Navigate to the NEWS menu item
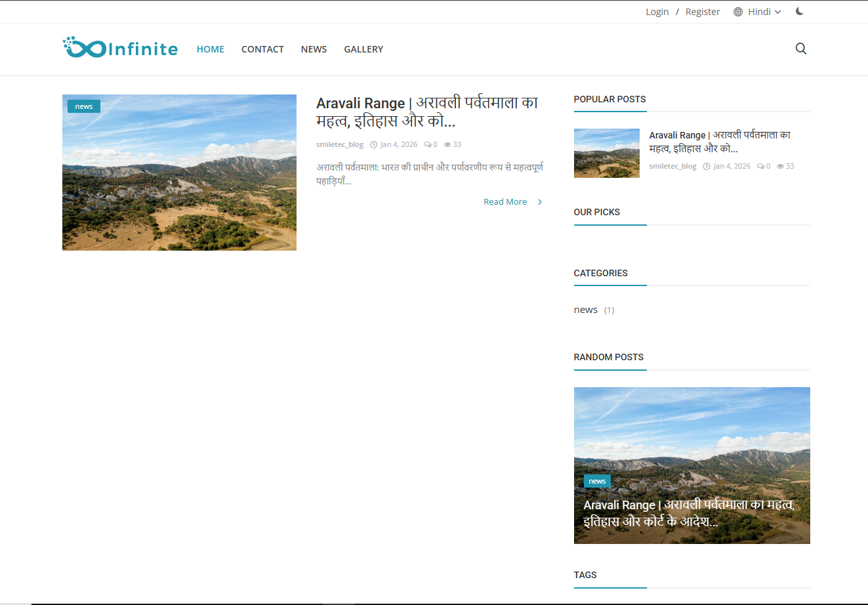The height and width of the screenshot is (605, 868). [314, 49]
